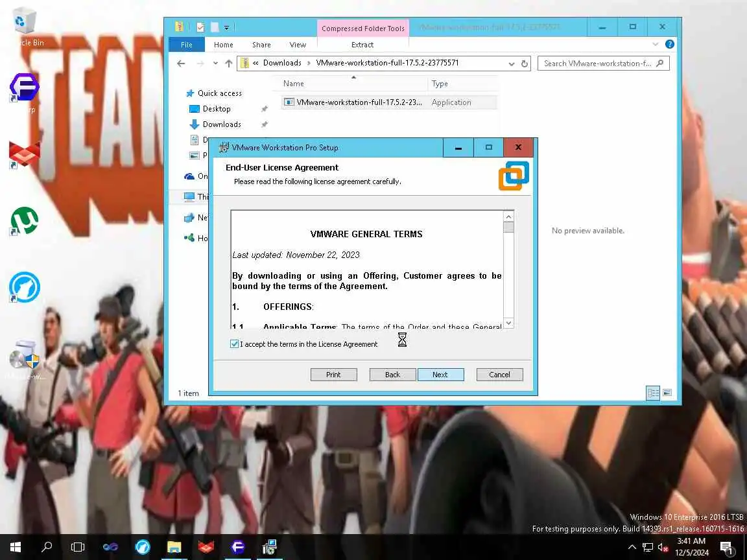Image resolution: width=747 pixels, height=560 pixels.
Task: Expand the Explorer ribbon chevron
Action: 655,44
